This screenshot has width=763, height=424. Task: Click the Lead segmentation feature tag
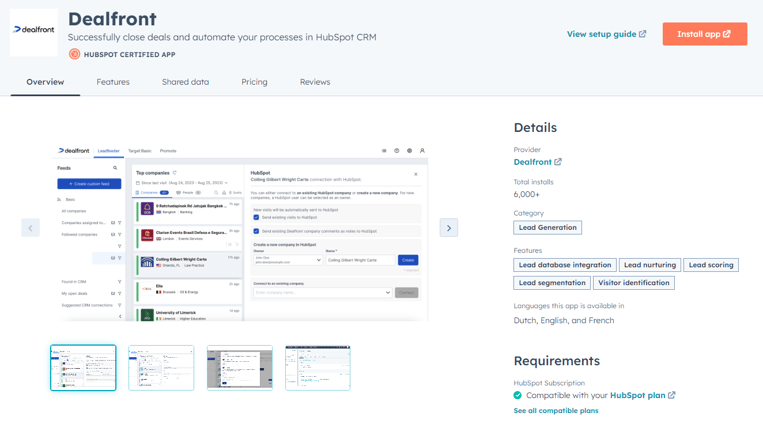pos(552,283)
